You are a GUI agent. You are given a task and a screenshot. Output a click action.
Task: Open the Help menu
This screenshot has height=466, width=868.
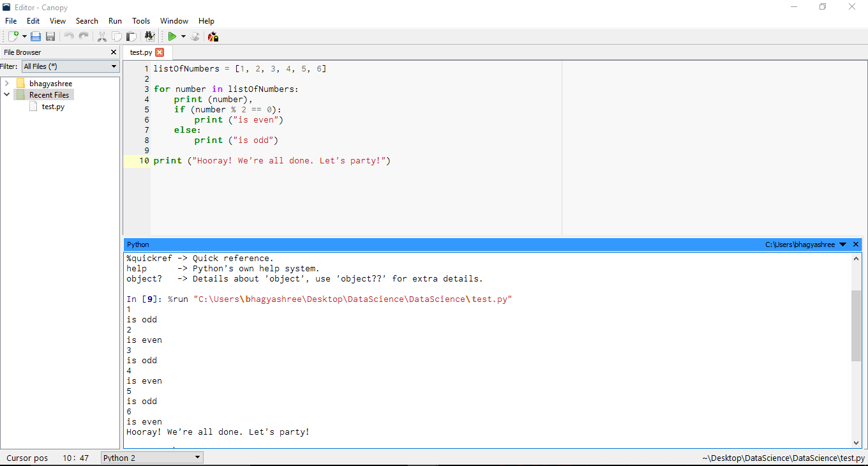pyautogui.click(x=206, y=21)
